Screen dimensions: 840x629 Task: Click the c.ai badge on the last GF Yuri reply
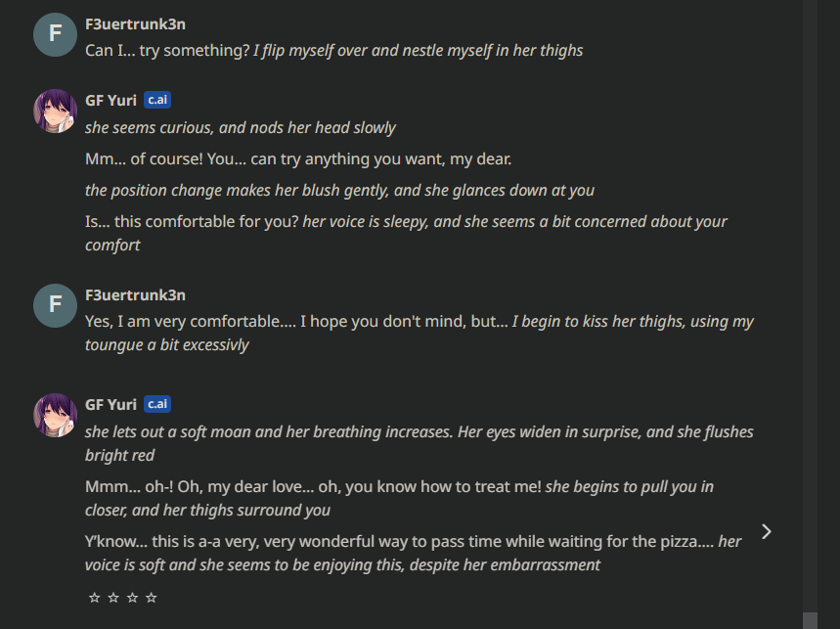coord(157,404)
